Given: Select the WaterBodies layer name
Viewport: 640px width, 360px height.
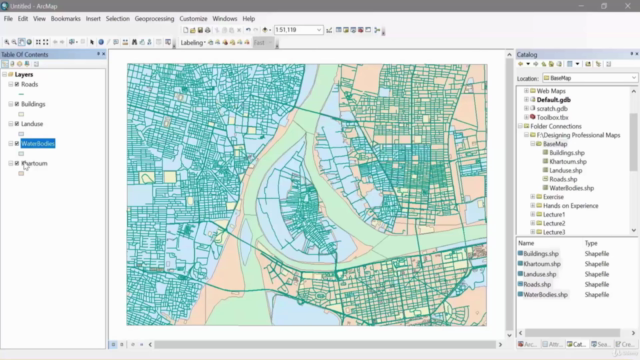Looking at the screenshot, I should tap(38, 143).
